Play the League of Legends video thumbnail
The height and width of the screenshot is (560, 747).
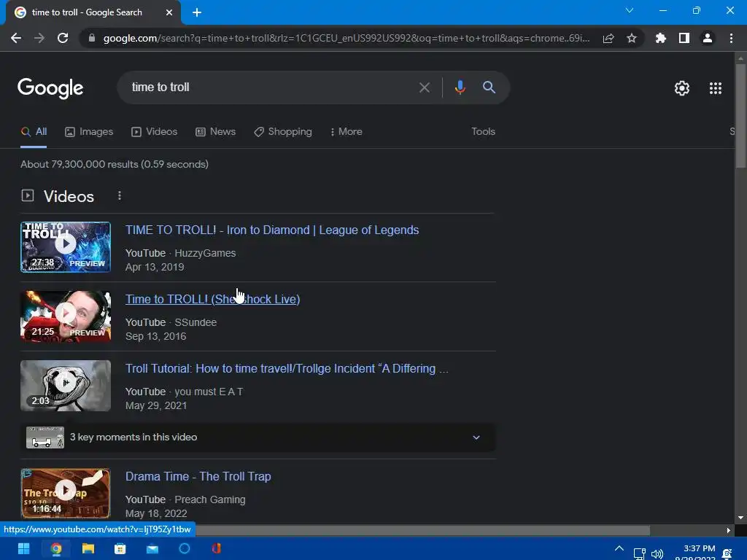(x=66, y=247)
